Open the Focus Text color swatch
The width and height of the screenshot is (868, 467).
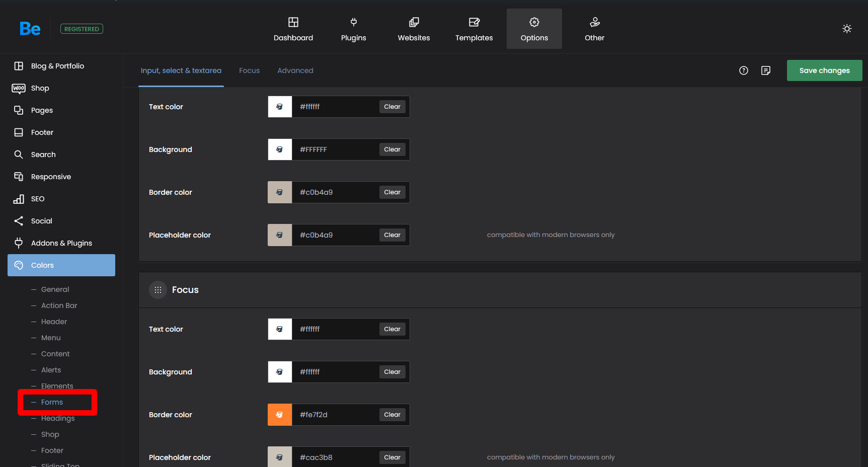click(280, 329)
